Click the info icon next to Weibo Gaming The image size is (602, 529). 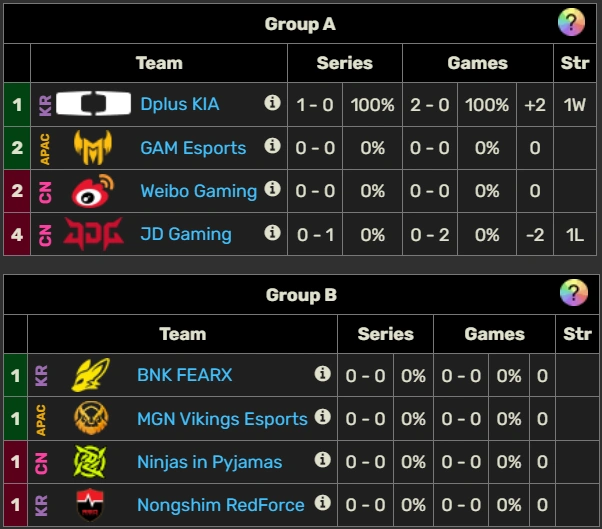pos(272,189)
